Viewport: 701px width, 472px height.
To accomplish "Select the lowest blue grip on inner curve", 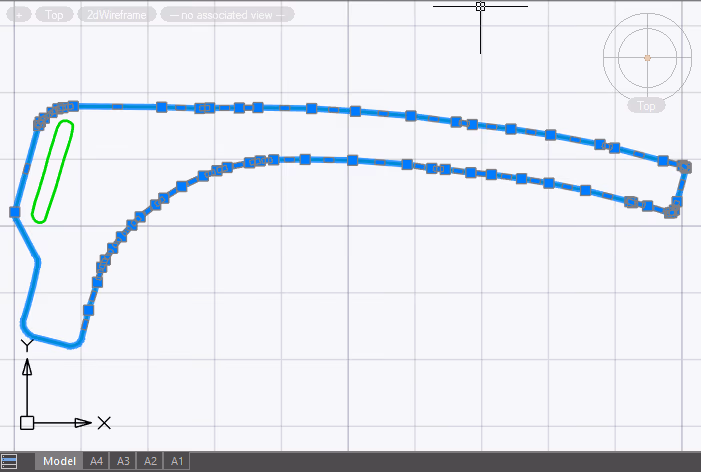I will click(x=89, y=310).
